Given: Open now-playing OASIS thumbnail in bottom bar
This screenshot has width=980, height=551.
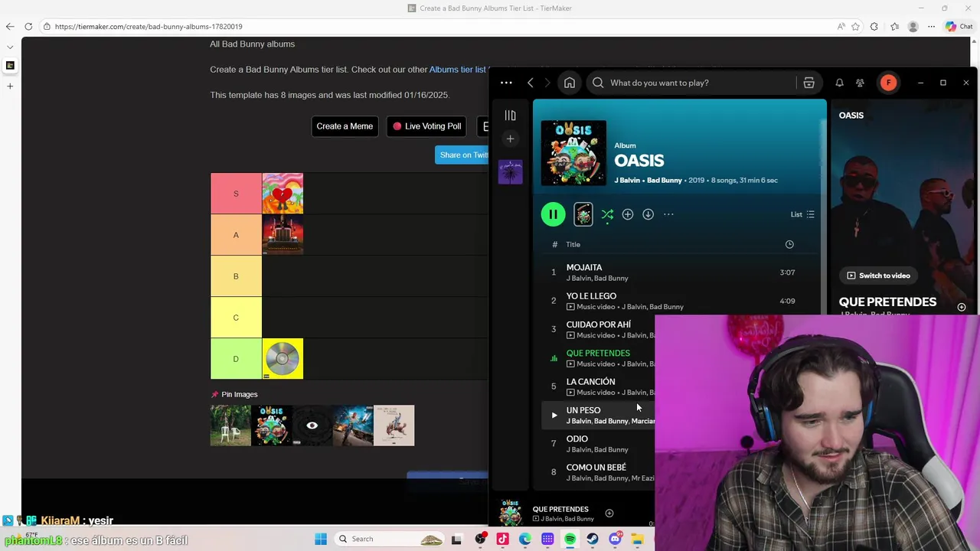Looking at the screenshot, I should (511, 513).
